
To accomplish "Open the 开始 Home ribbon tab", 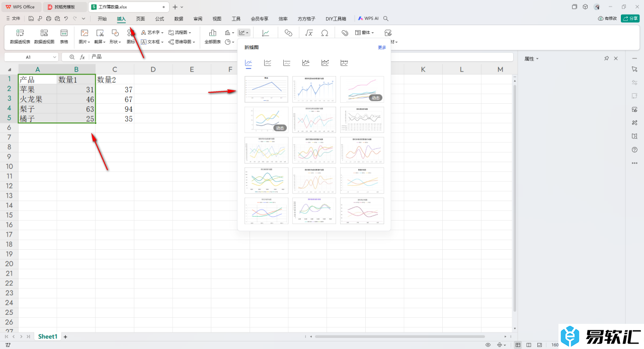I will pyautogui.click(x=102, y=19).
